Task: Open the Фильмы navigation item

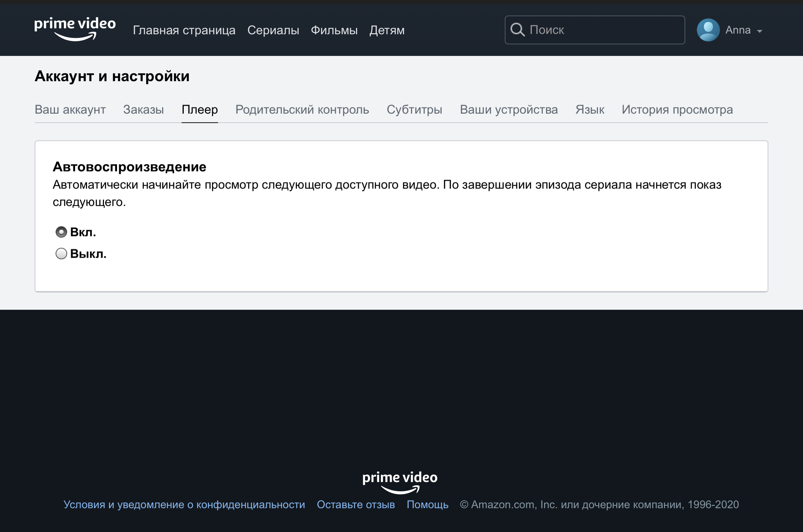Action: point(334,30)
